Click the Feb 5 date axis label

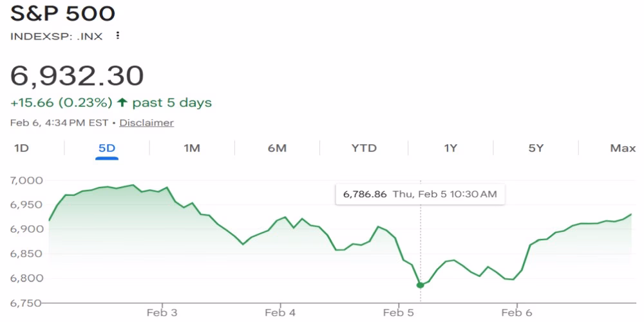click(398, 313)
